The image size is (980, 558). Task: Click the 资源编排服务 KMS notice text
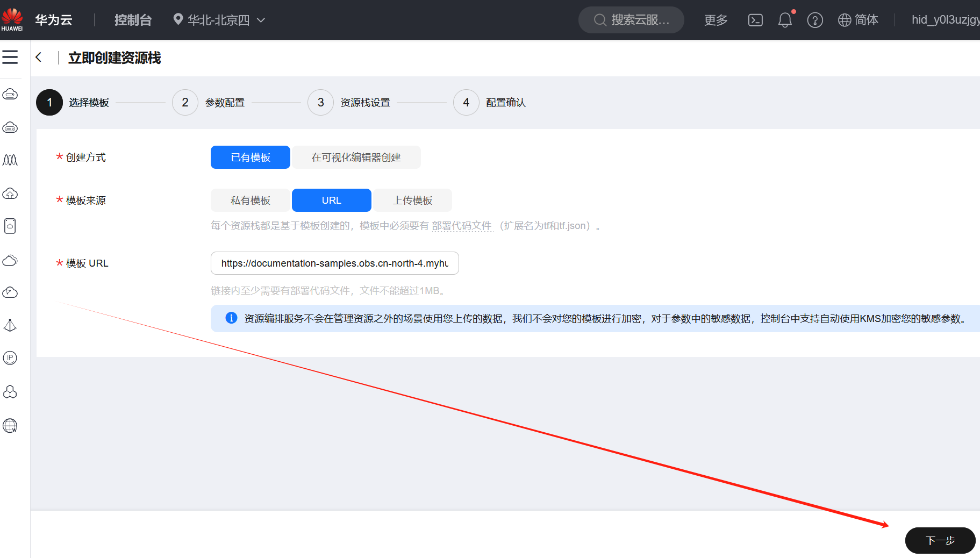tap(606, 318)
